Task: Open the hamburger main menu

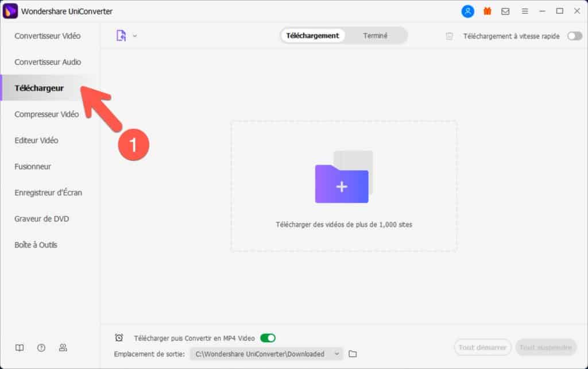Action: pos(524,11)
